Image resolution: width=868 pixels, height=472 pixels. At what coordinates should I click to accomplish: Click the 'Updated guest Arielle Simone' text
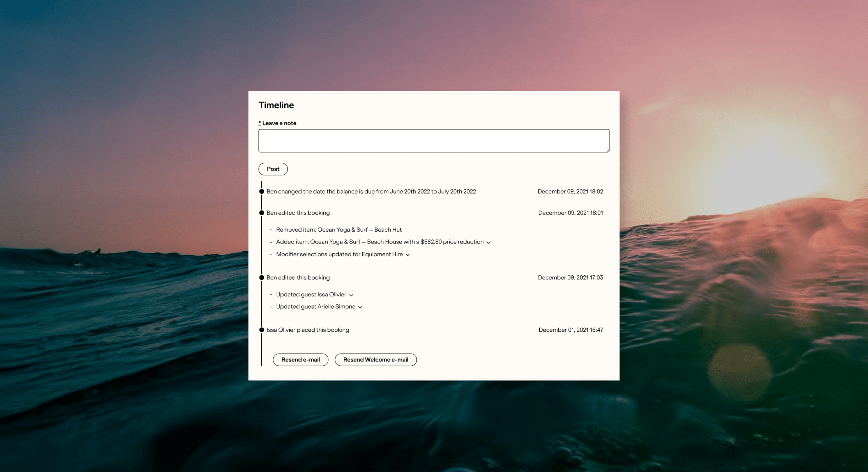pos(316,306)
